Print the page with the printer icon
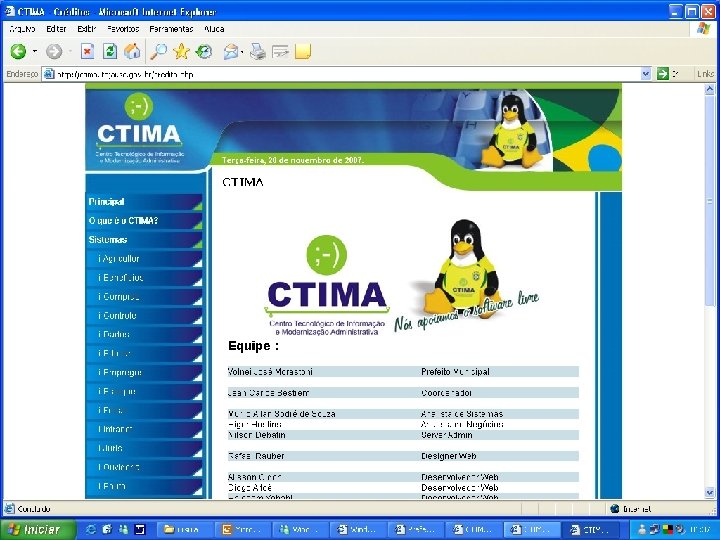The image size is (720, 540). click(x=258, y=52)
